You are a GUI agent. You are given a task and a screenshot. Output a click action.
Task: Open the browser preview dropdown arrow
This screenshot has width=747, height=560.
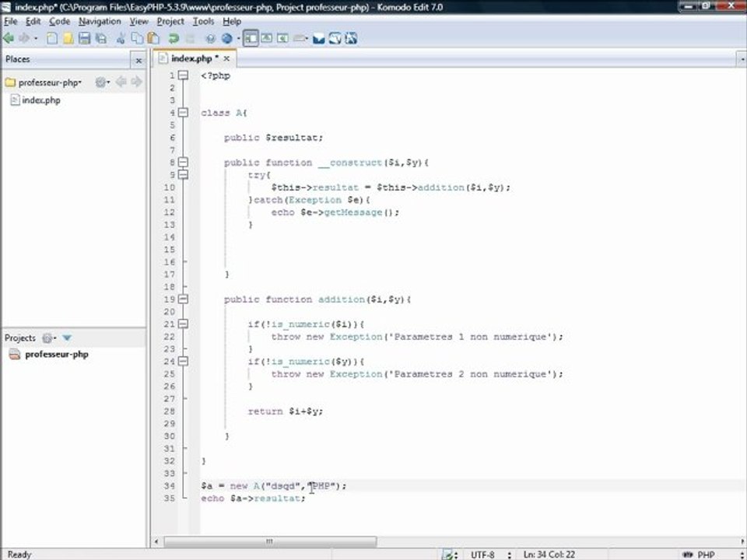tap(238, 39)
